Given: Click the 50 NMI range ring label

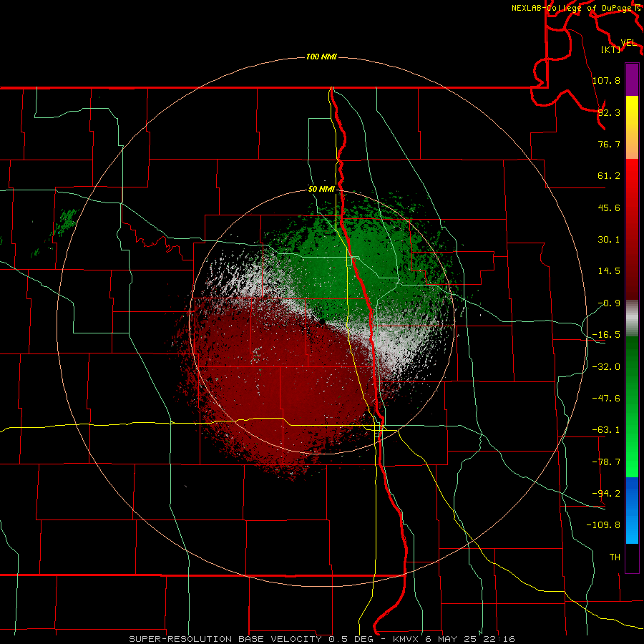Looking at the screenshot, I should point(321,190).
